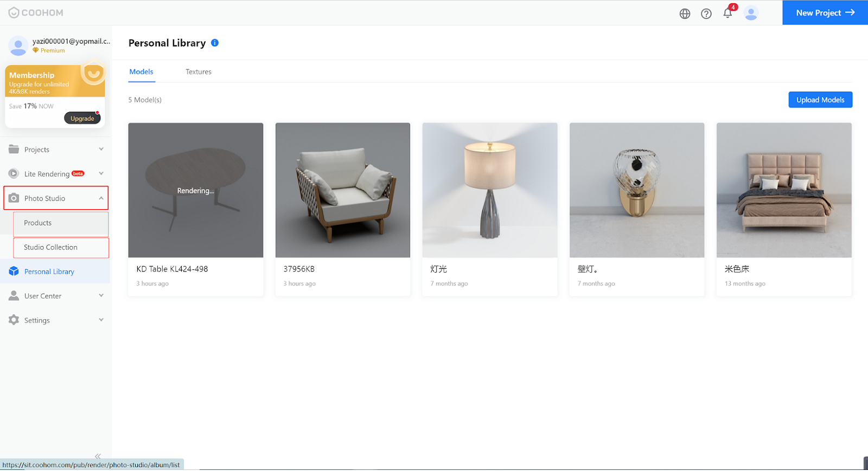Click the Settings gear icon

14,320
